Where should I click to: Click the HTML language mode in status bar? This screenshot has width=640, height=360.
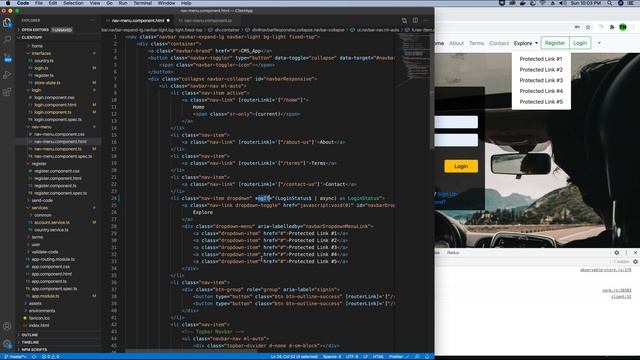[378, 357]
